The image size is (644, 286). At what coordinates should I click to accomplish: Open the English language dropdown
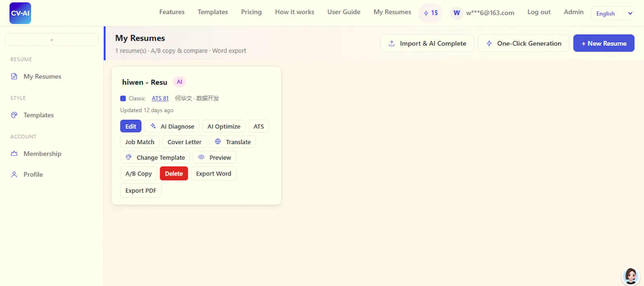613,13
